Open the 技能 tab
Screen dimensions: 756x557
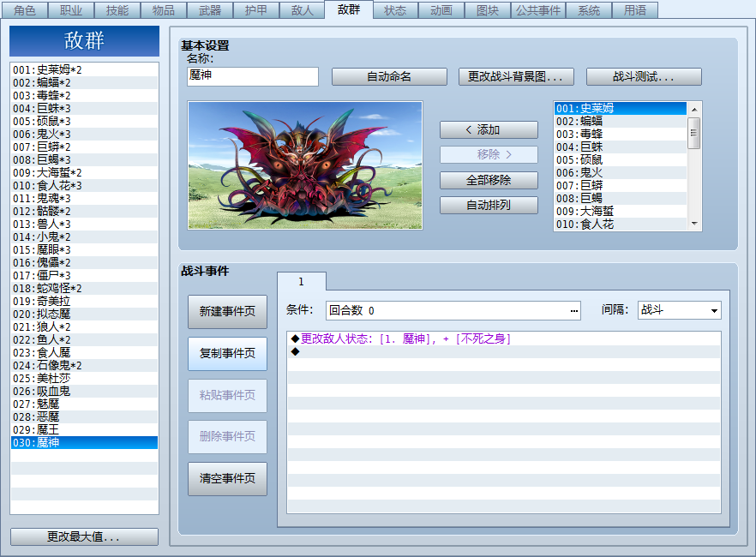click(117, 10)
